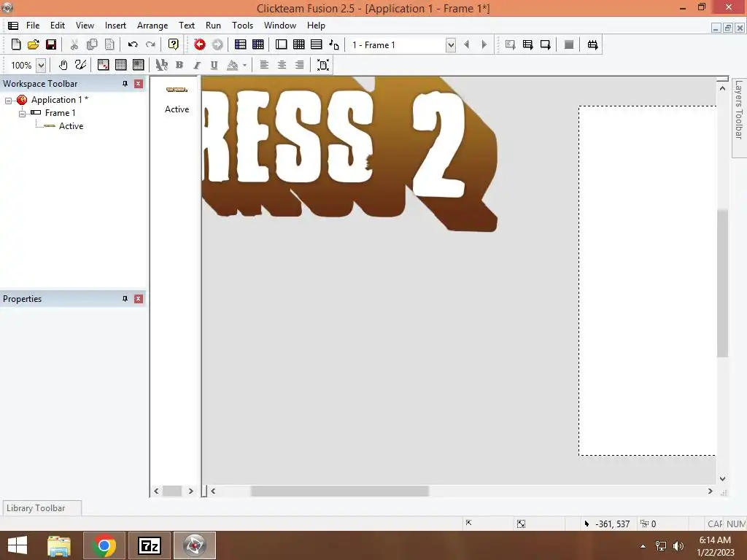Open the Library Toolbar tab
The image size is (747, 560).
42,508
